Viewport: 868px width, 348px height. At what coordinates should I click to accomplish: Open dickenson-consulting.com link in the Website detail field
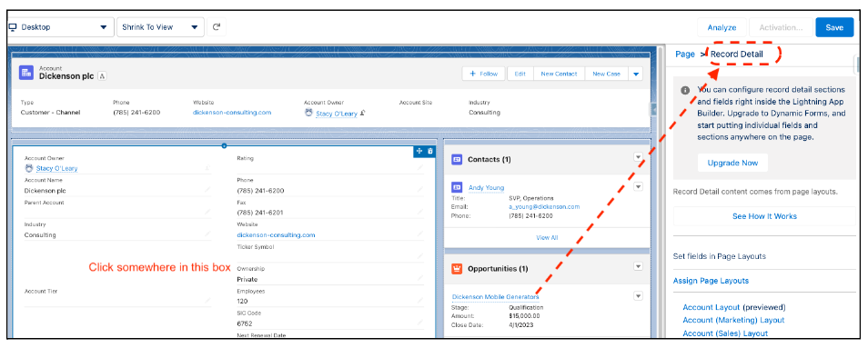click(276, 234)
